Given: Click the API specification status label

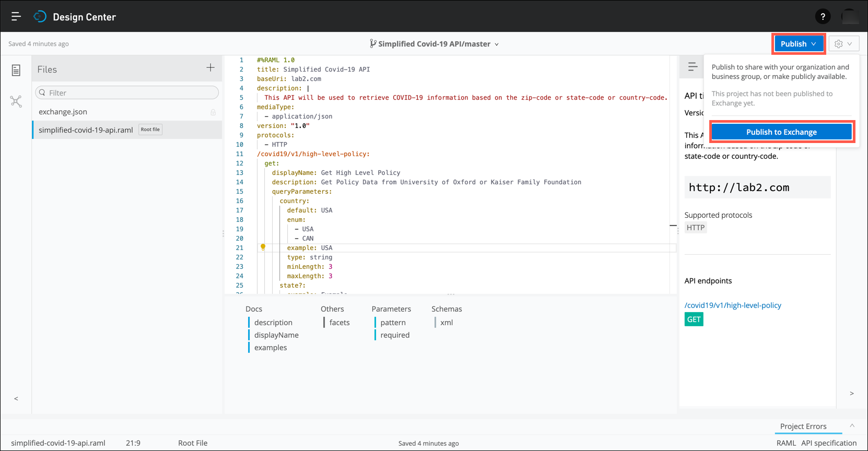Looking at the screenshot, I should point(829,443).
